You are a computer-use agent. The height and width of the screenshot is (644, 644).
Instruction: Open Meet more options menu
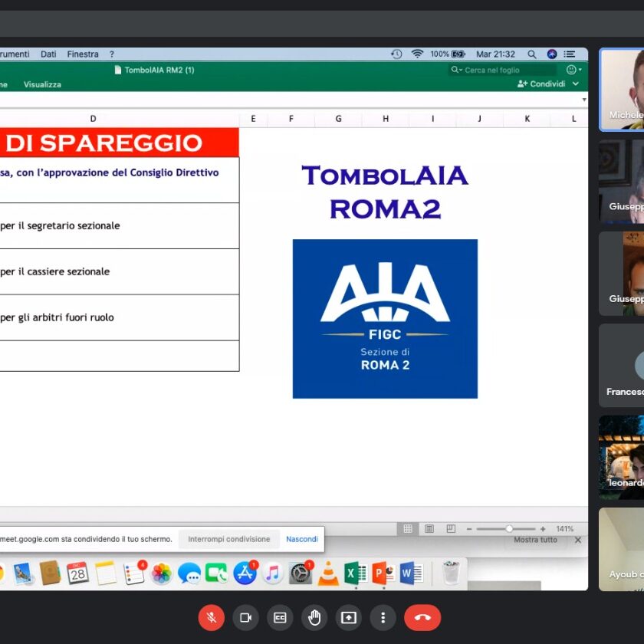(383, 618)
